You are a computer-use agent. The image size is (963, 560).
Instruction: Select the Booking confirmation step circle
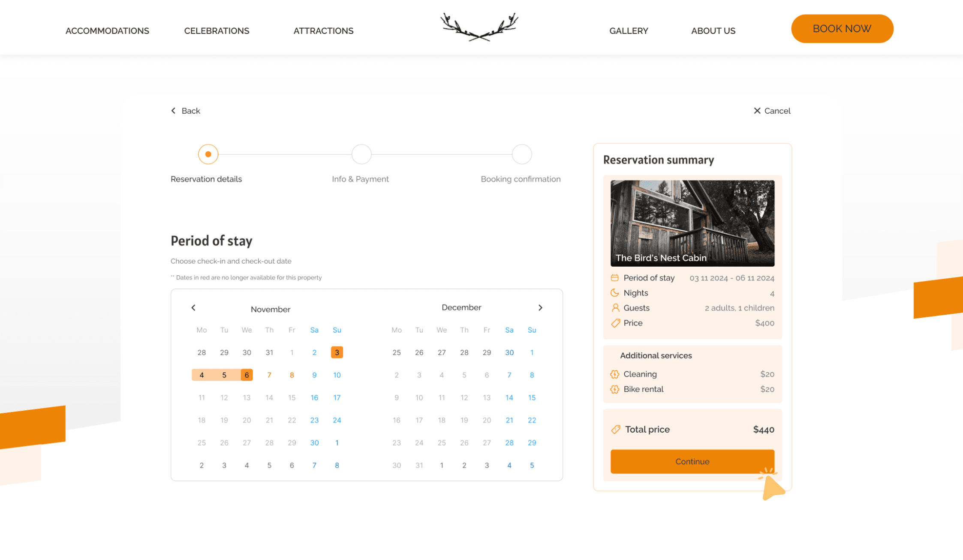tap(522, 154)
